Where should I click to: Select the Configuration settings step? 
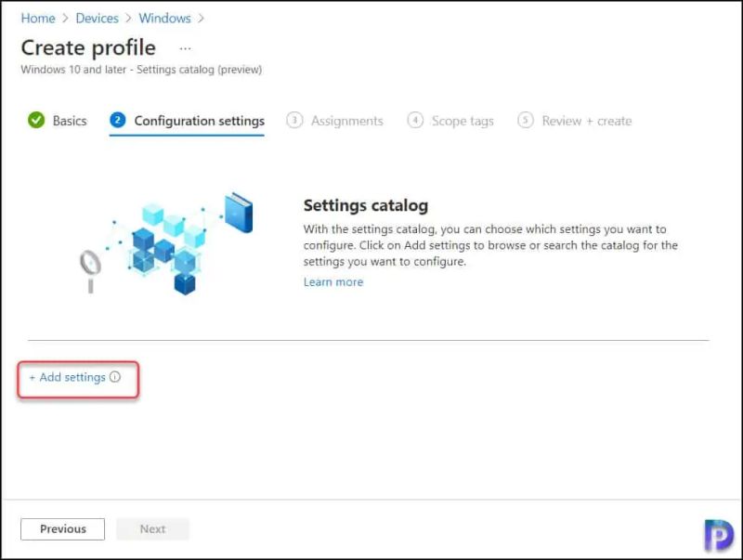point(199,120)
